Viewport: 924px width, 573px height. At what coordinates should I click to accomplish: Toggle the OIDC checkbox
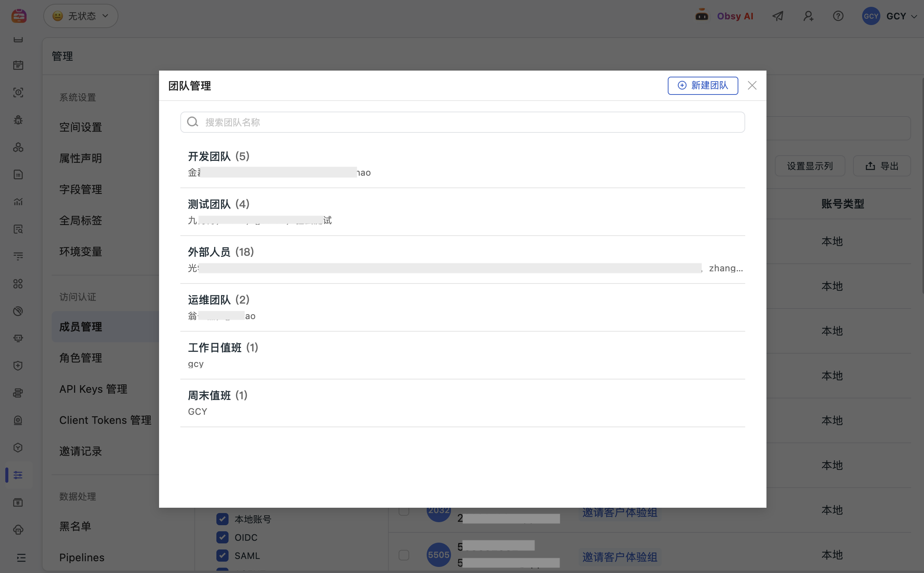click(x=222, y=537)
